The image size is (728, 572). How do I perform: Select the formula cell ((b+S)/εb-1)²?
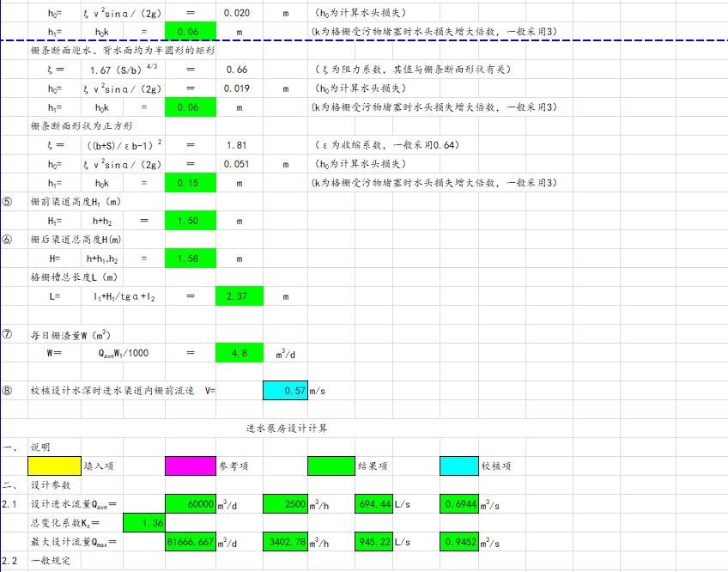tap(124, 145)
